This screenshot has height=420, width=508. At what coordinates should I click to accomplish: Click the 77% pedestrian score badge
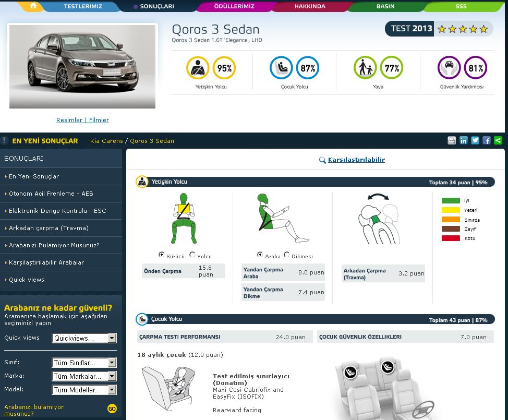point(392,68)
